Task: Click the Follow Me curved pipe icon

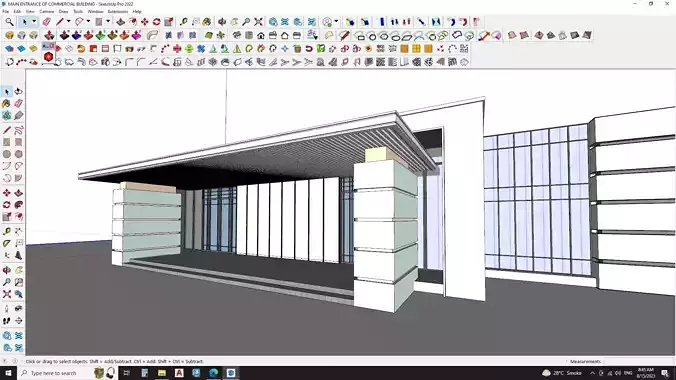Action: tap(152, 35)
